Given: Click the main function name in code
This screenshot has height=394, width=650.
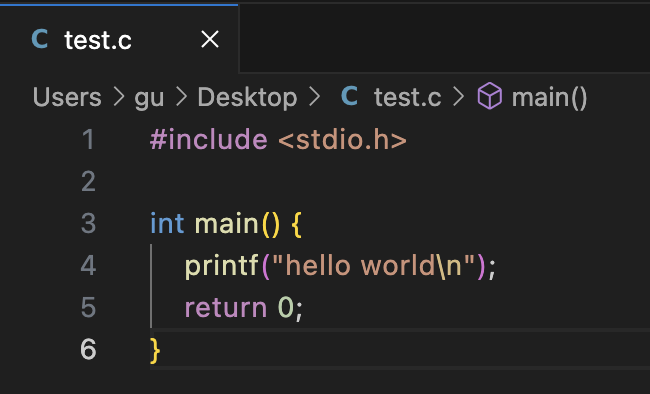Looking at the screenshot, I should tap(227, 224).
